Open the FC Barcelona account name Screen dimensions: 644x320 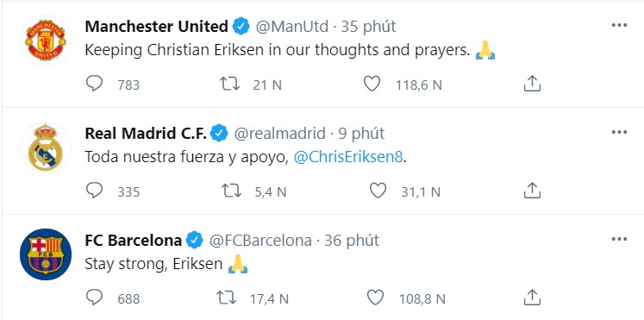133,241
